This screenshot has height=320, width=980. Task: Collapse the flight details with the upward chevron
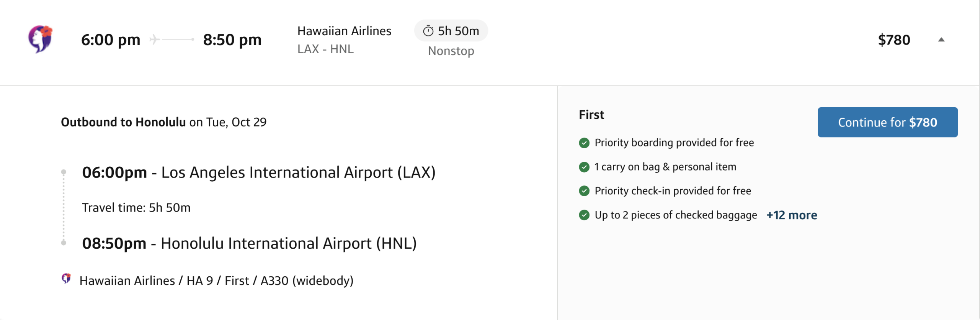[941, 39]
